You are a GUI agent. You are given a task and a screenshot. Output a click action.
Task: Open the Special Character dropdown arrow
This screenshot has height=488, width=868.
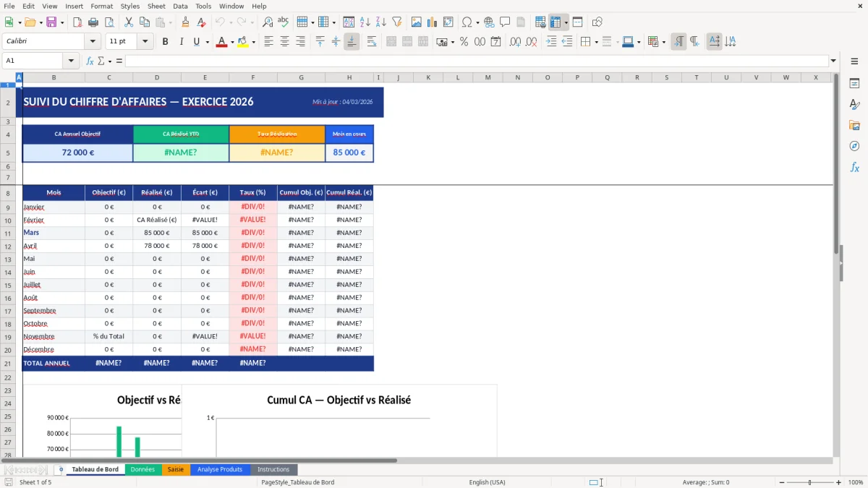click(x=477, y=22)
